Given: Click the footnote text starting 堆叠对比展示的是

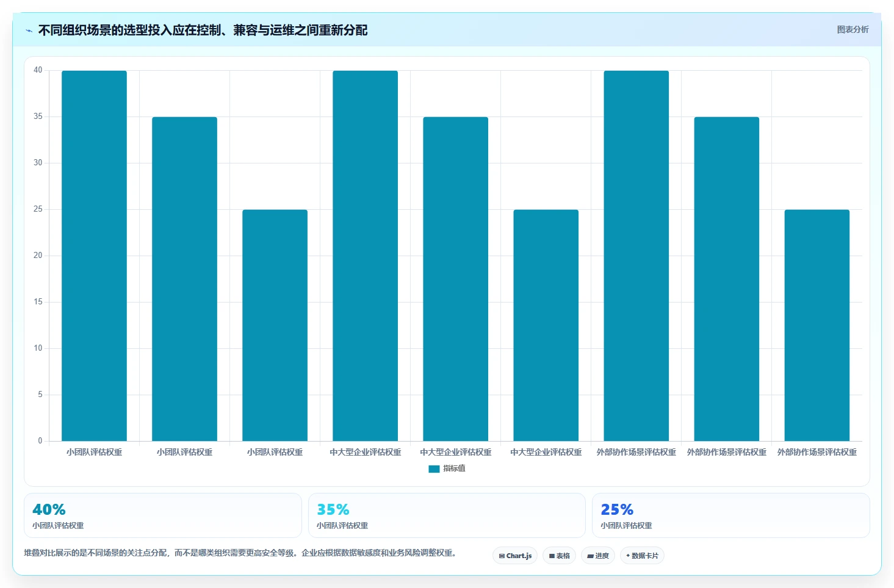Looking at the screenshot, I should pyautogui.click(x=240, y=553).
